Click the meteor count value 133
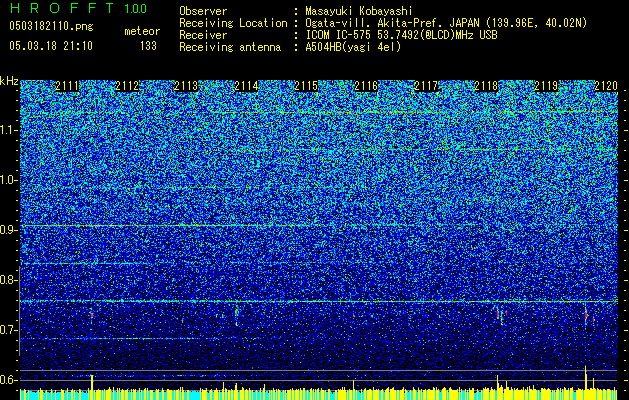629x400 pixels. [x=148, y=46]
